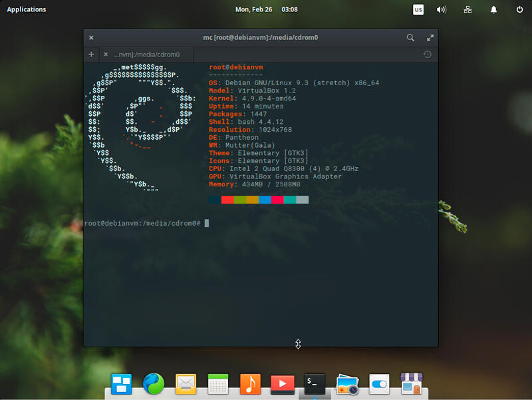Screen dimensions: 532x400
Task: Click the teal color block
Action: click(290, 200)
